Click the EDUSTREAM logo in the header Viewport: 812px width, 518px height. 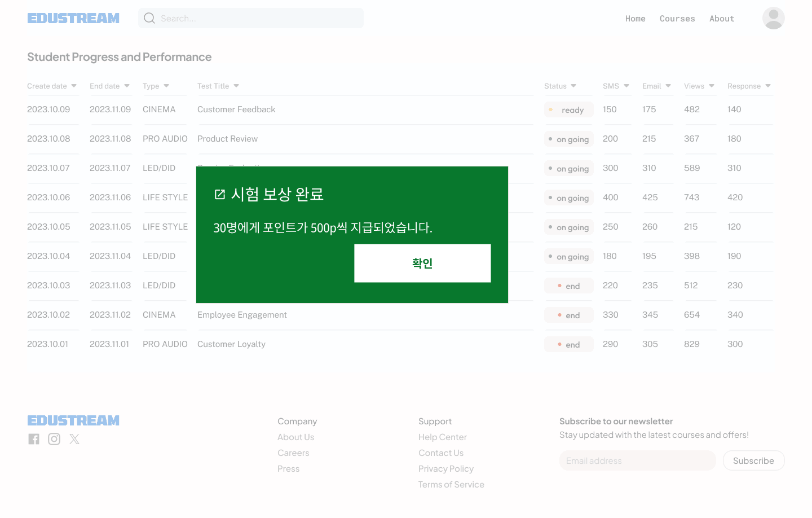(x=73, y=17)
